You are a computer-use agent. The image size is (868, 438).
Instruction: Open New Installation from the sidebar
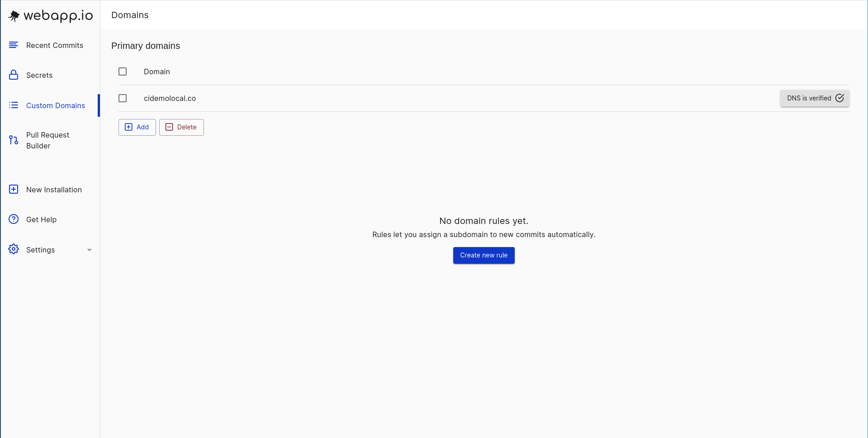click(54, 190)
